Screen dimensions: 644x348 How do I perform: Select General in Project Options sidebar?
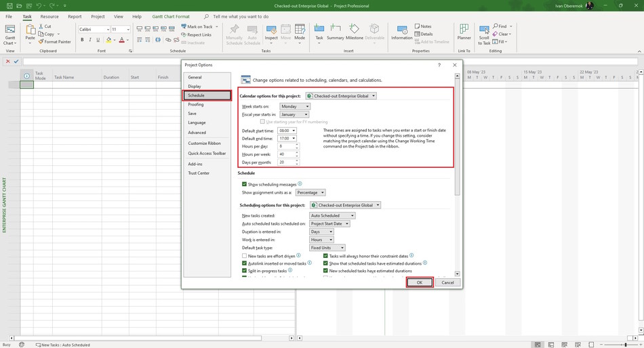click(x=207, y=77)
